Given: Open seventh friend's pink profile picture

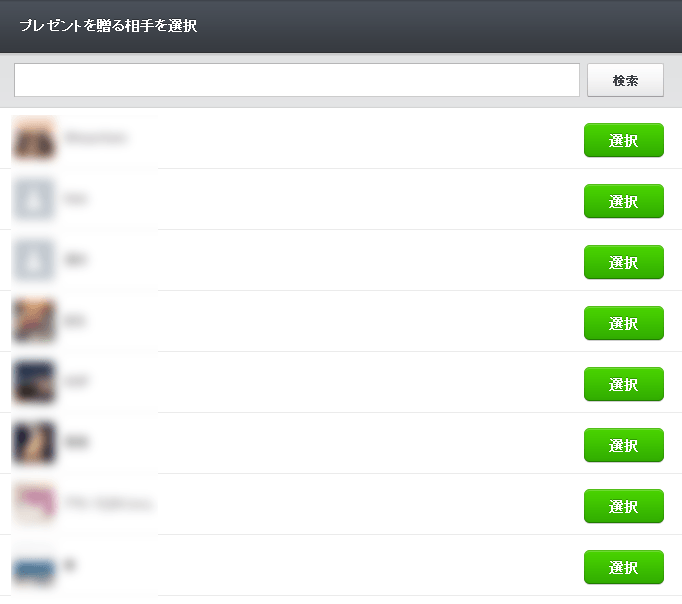Looking at the screenshot, I should (34, 504).
